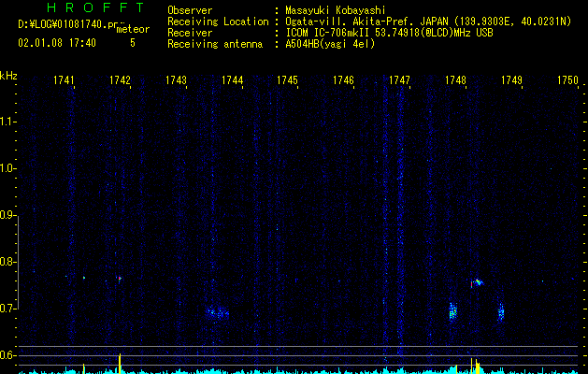
Task: Click the tall yellow power spike at 1742
Action: [x=120, y=363]
